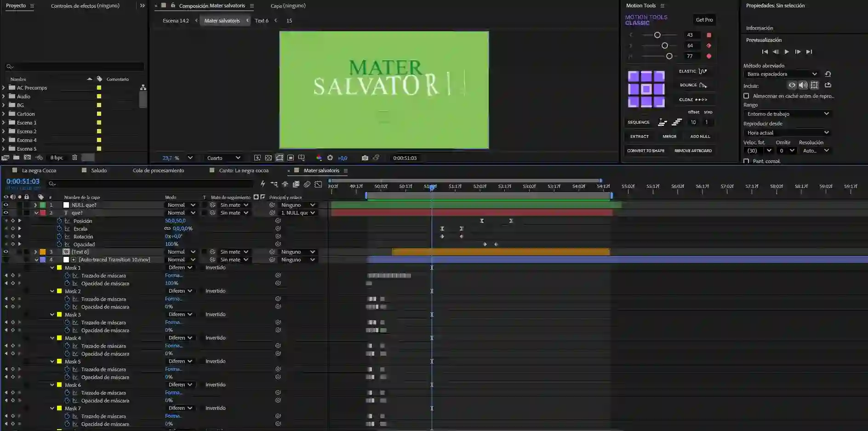Click the Extract button in Motion Tools
Screen dimensions: 868x431
[x=640, y=136]
